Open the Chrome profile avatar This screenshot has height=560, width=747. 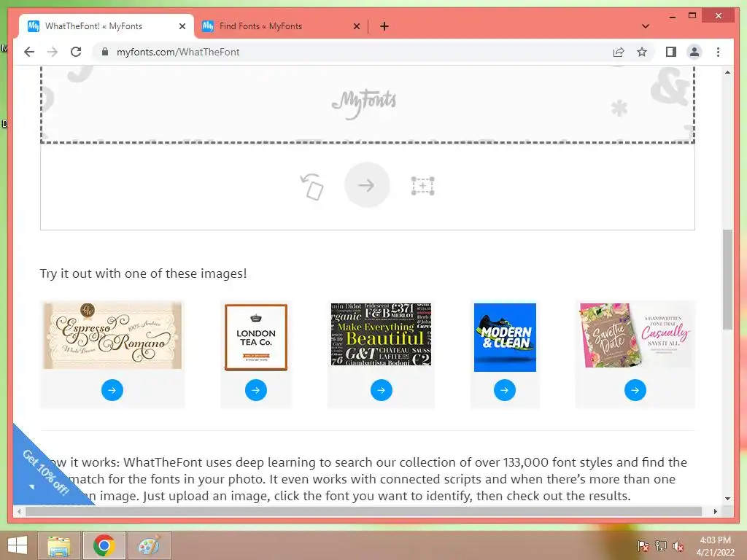694,52
